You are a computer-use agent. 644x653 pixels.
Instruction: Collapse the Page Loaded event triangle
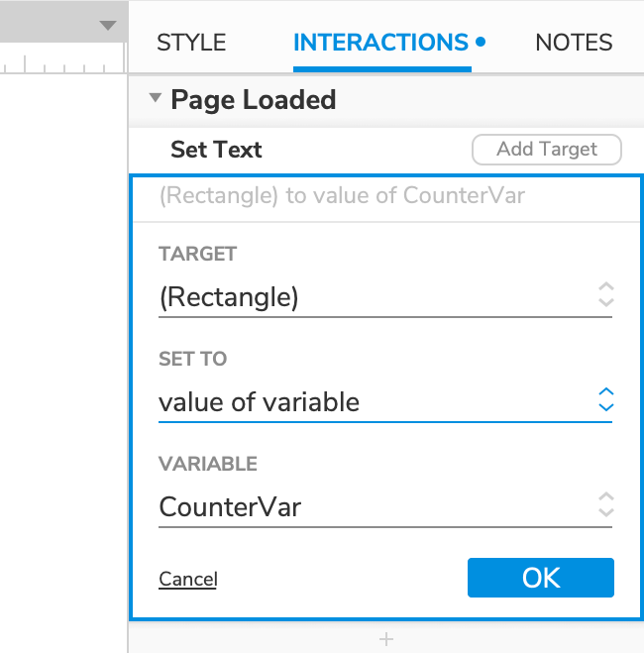[155, 99]
